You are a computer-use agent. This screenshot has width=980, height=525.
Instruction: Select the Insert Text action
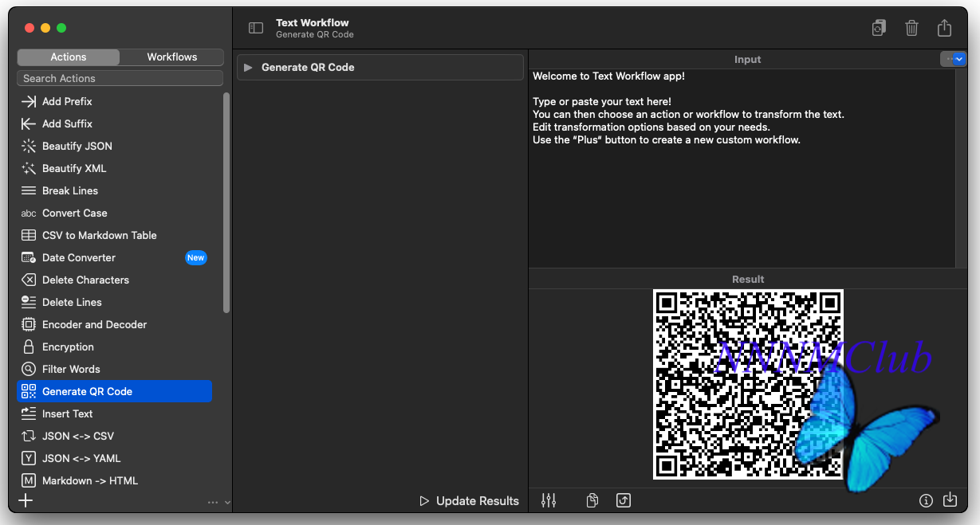[x=115, y=413]
